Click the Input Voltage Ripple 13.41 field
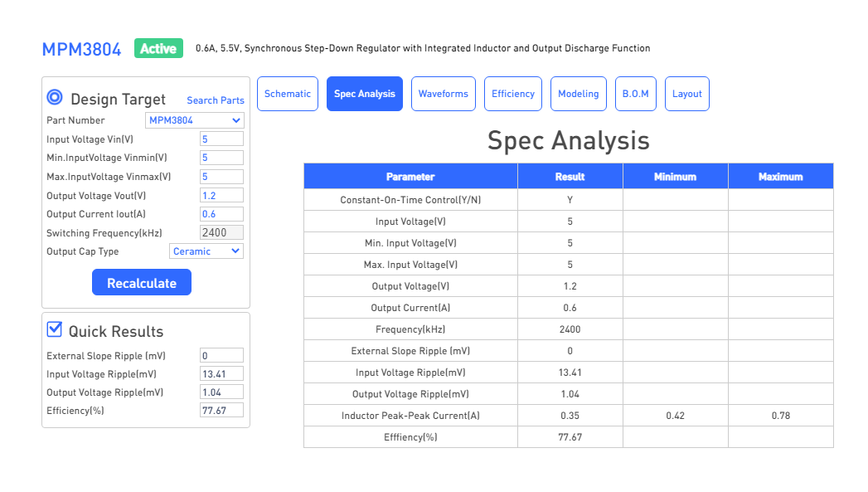868x492 pixels. click(x=221, y=374)
